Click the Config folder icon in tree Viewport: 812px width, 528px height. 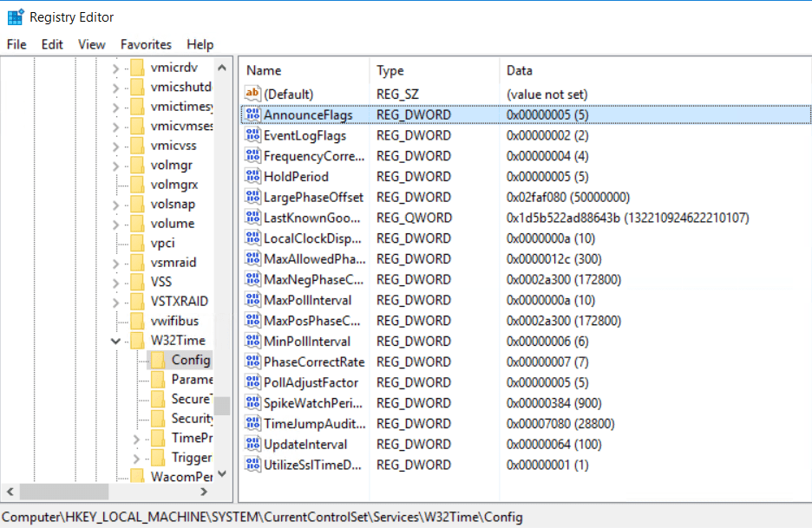pyautogui.click(x=157, y=360)
